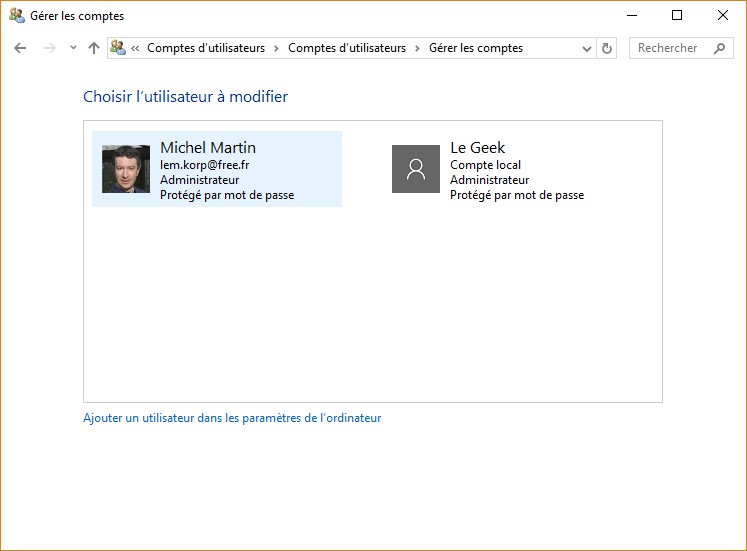Image resolution: width=747 pixels, height=551 pixels.
Task: Click Ajouter un utilisateur dans les paramètres link
Action: coord(232,418)
